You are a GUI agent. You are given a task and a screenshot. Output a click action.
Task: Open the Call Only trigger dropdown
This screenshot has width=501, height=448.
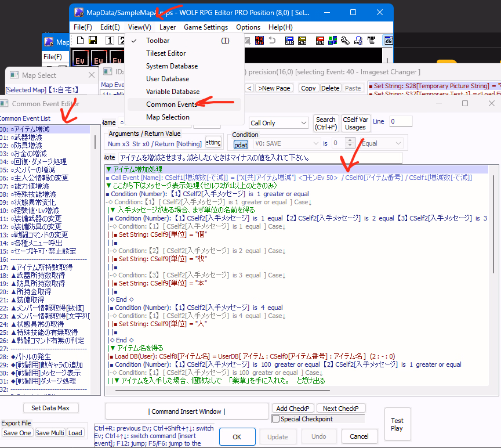[278, 123]
